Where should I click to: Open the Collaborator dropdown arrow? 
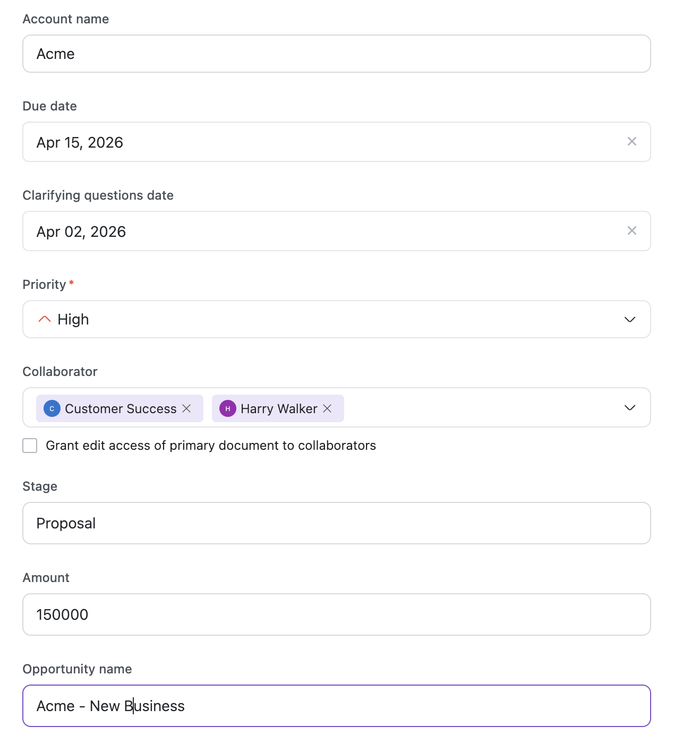(629, 407)
